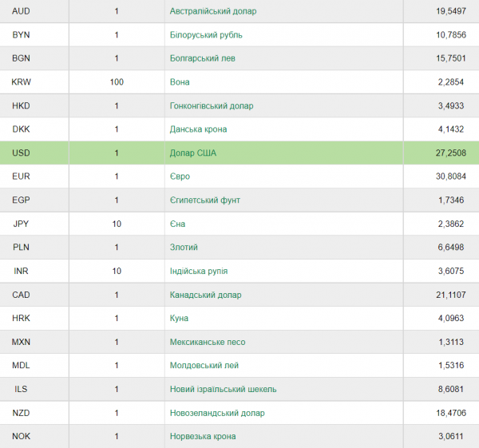Click the rate value 1,7346
This screenshot has height=448, width=479.
451,200
